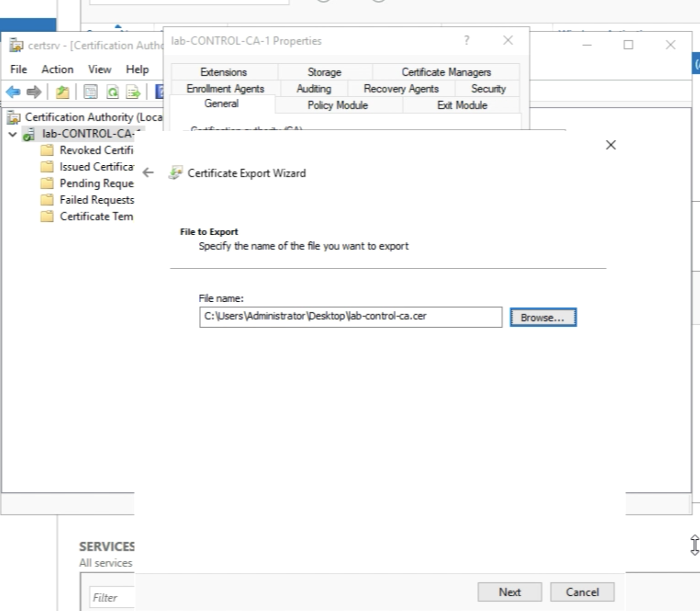Open the View menu
This screenshot has height=611, width=700.
[x=99, y=69]
